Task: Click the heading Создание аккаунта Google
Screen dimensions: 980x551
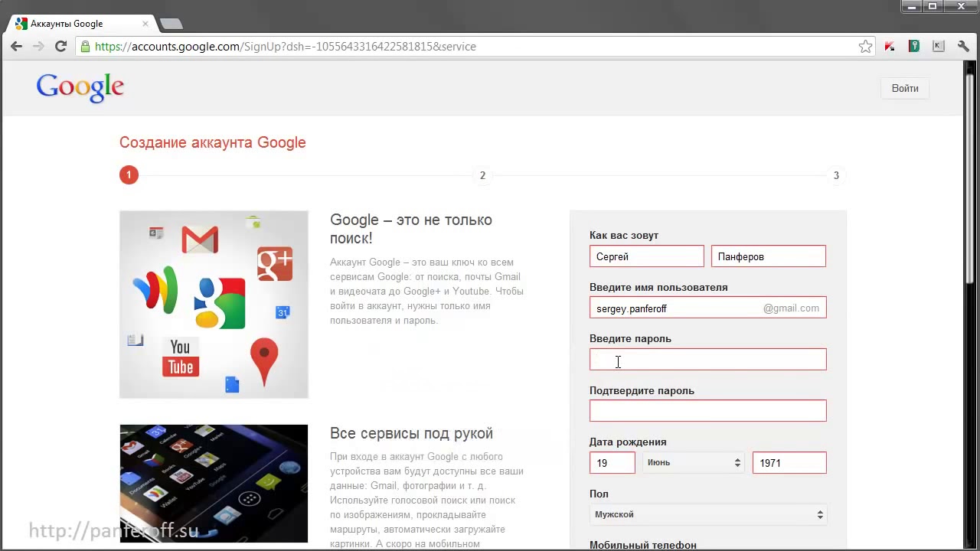Action: coord(213,142)
